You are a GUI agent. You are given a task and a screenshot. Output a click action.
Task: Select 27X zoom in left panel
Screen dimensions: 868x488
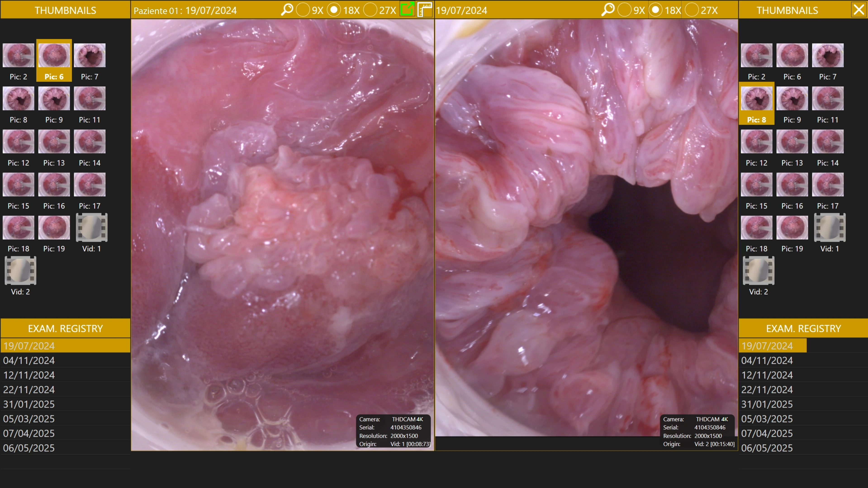tap(370, 10)
